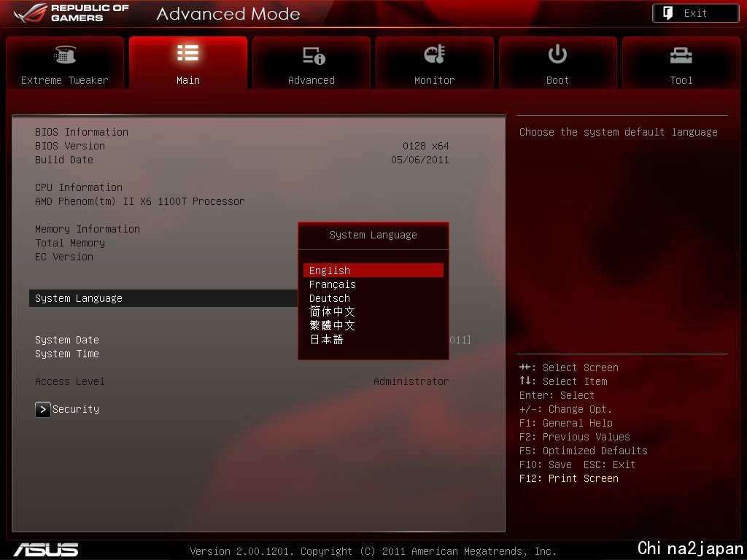
Task: Select the System Time row
Action: point(66,354)
